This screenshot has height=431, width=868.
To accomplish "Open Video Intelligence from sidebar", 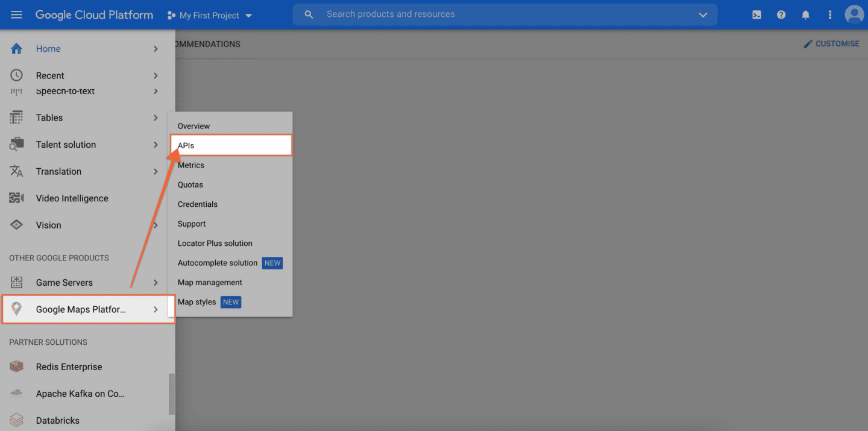I will point(87,198).
